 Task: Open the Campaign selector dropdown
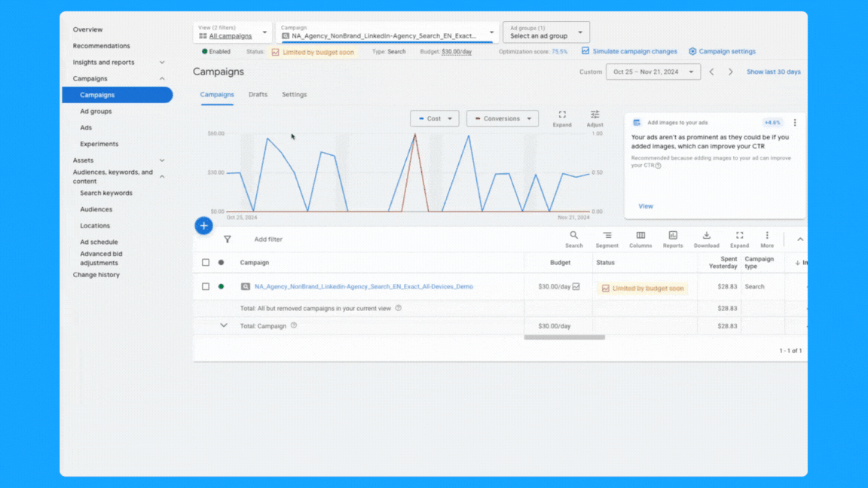click(x=387, y=32)
